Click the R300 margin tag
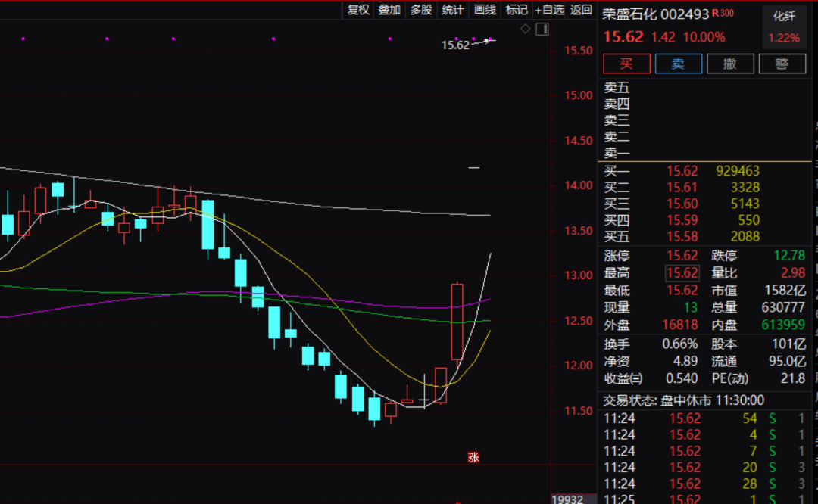Screen dimensions: 818x504 [723, 13]
